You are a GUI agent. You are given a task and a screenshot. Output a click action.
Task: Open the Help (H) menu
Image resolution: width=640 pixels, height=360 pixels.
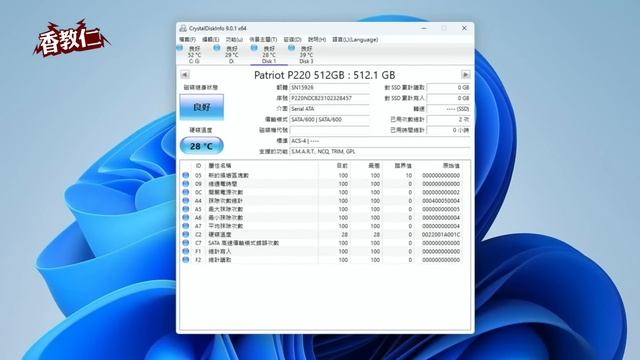(317, 40)
